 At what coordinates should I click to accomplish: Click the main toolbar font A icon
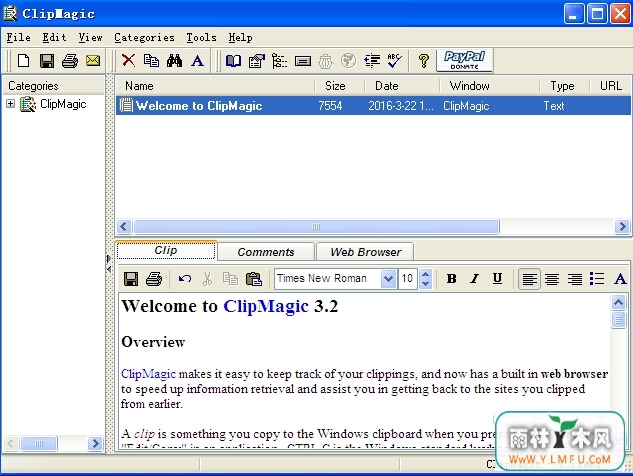197,61
